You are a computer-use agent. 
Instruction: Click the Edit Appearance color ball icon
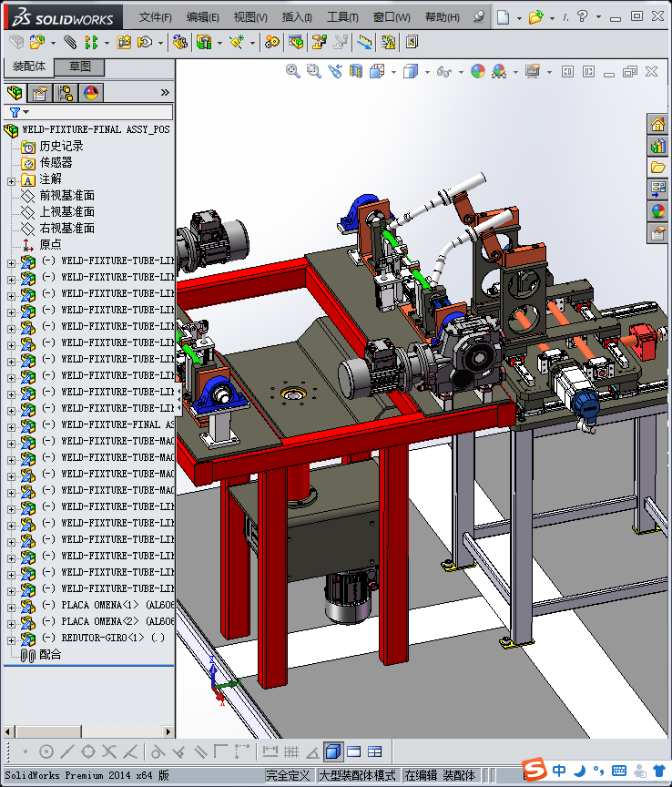[x=478, y=71]
